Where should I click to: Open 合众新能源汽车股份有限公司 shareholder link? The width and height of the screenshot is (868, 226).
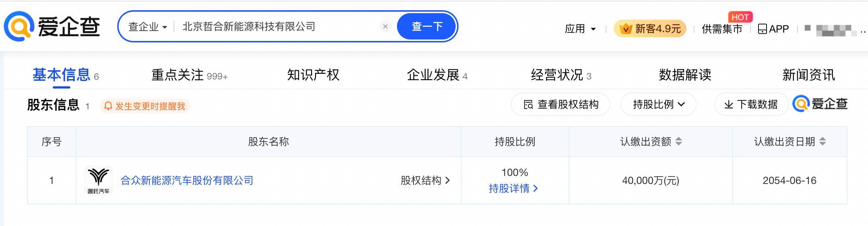click(187, 180)
